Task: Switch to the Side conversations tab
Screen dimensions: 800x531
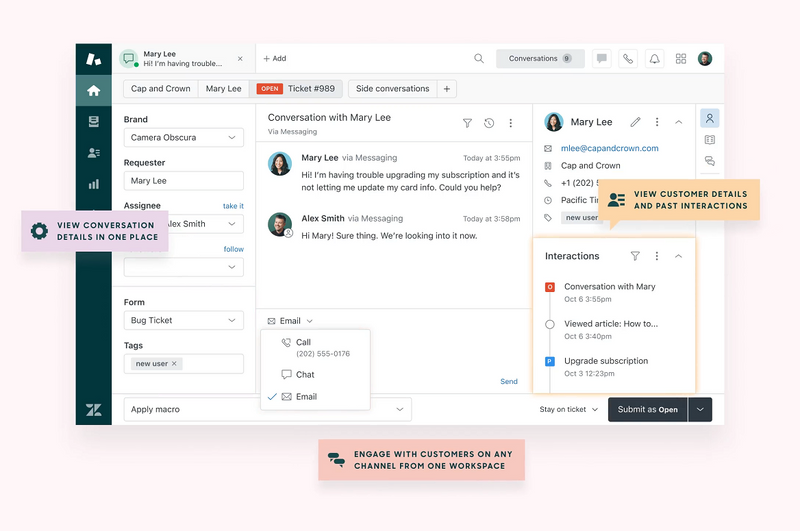Action: [392, 89]
